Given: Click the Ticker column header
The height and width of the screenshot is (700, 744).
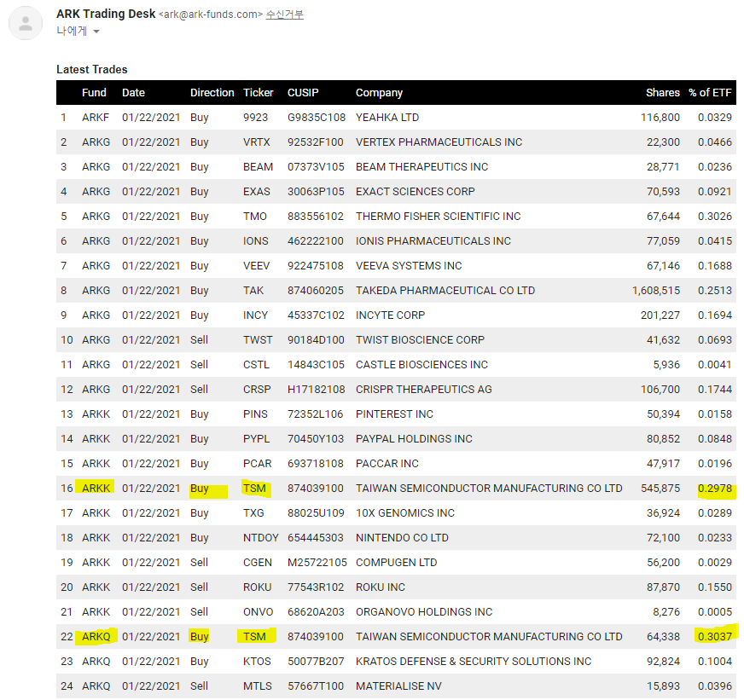Looking at the screenshot, I should 259,93.
